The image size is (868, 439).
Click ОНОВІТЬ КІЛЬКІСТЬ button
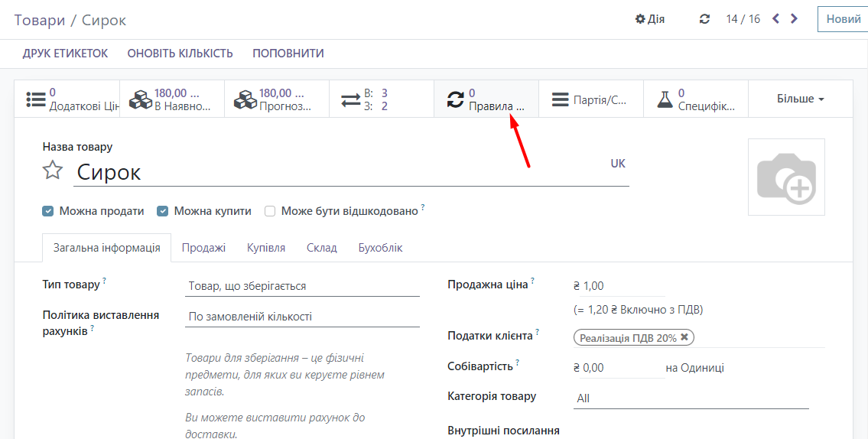[x=180, y=54]
